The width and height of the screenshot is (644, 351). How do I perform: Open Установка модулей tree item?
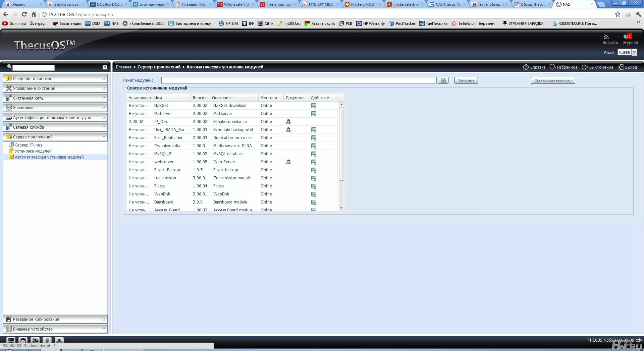point(33,151)
